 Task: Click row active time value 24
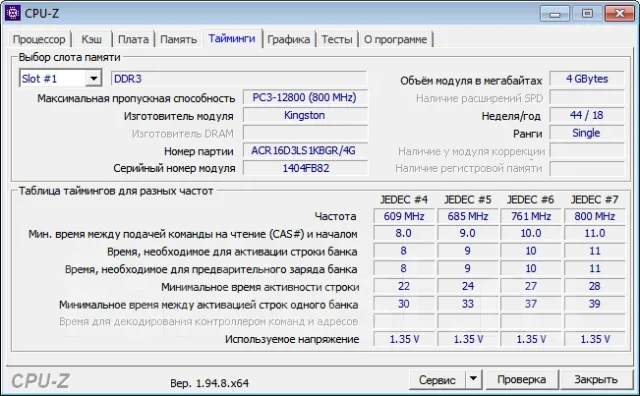tap(467, 286)
